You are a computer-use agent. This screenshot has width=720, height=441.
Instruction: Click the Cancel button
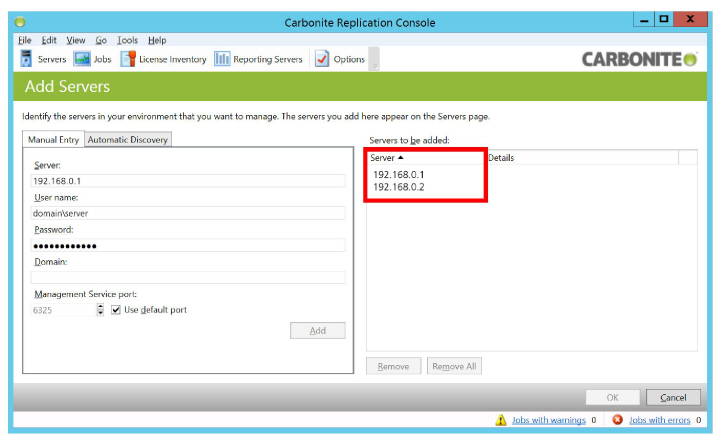[x=673, y=397]
